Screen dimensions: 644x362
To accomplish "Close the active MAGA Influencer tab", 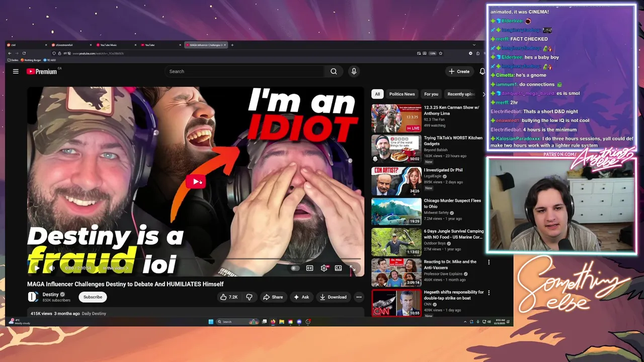I will 225,45.
